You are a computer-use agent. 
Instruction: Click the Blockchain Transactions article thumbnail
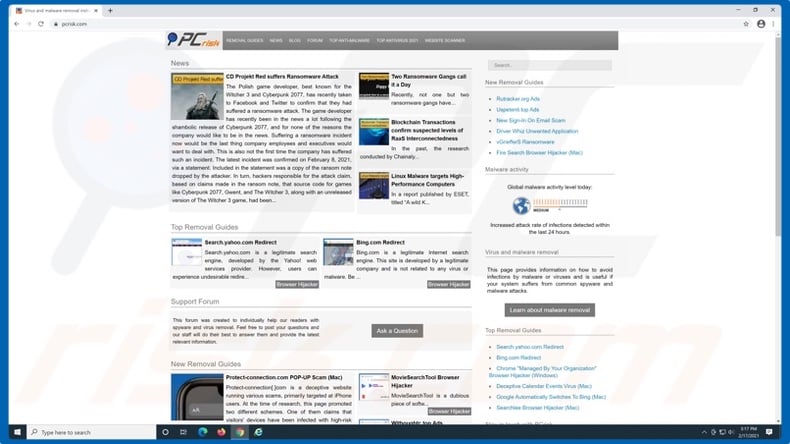(x=374, y=132)
